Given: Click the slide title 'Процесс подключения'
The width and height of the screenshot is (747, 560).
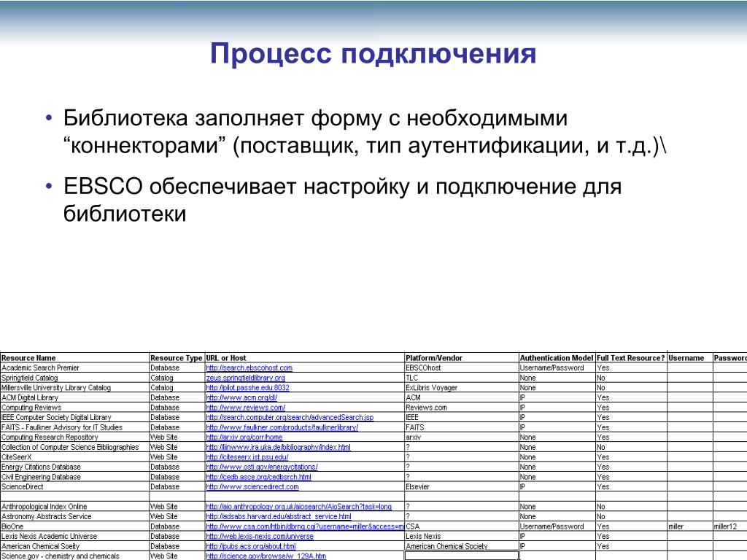Looking at the screenshot, I should [x=373, y=53].
